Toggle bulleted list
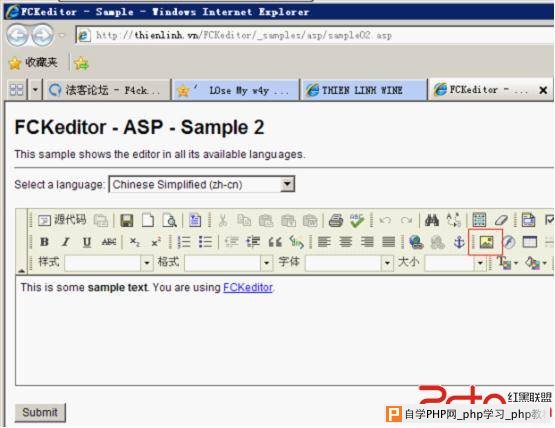Image resolution: width=555 pixels, height=428 pixels. coord(205,242)
